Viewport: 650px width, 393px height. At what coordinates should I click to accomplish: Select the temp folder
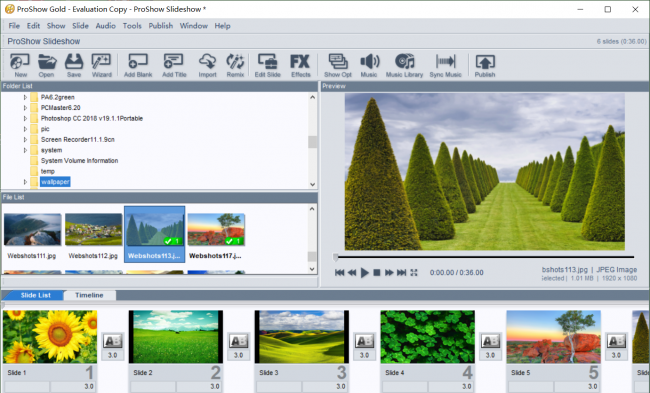[47, 171]
